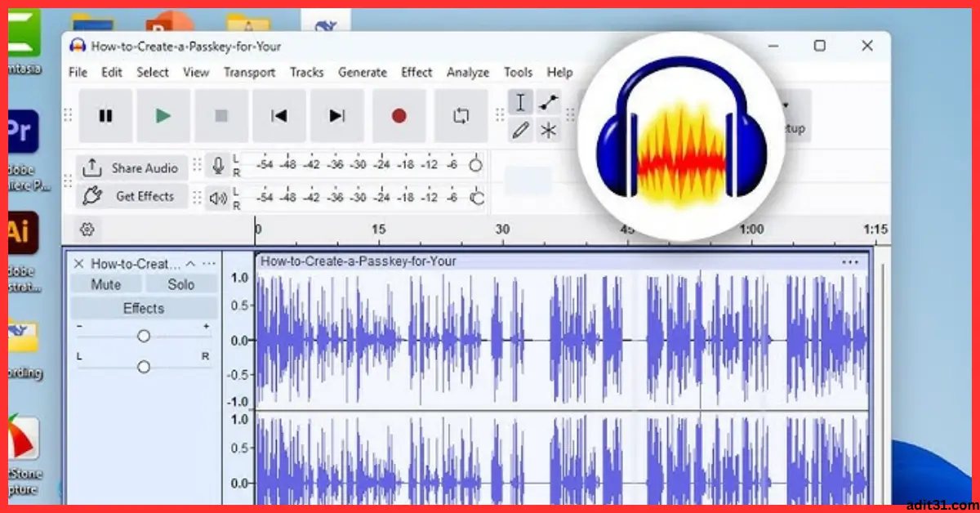The height and width of the screenshot is (513, 980).
Task: Click the Camtasia desktop icon
Action: [x=24, y=33]
